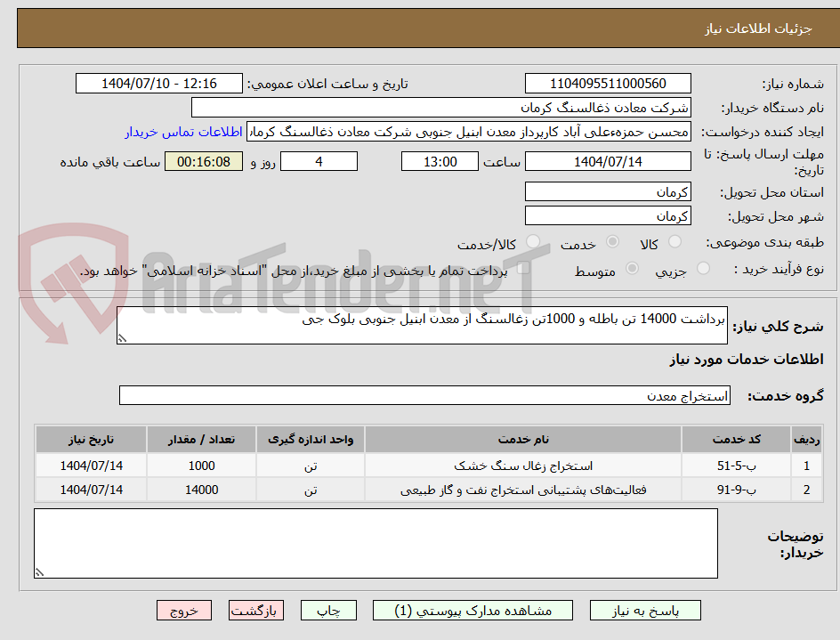The height and width of the screenshot is (640, 840).
Task: Choose the متوسط purchase process option
Action: tap(632, 271)
